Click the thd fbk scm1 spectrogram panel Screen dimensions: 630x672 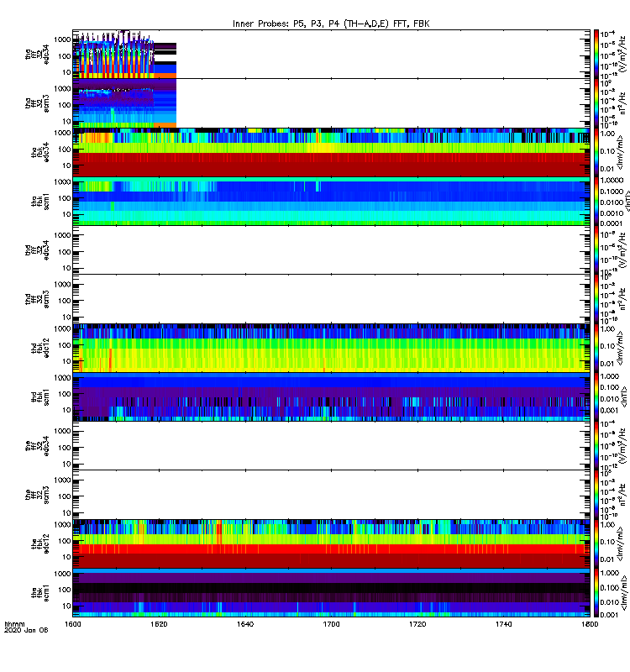tap(331, 397)
